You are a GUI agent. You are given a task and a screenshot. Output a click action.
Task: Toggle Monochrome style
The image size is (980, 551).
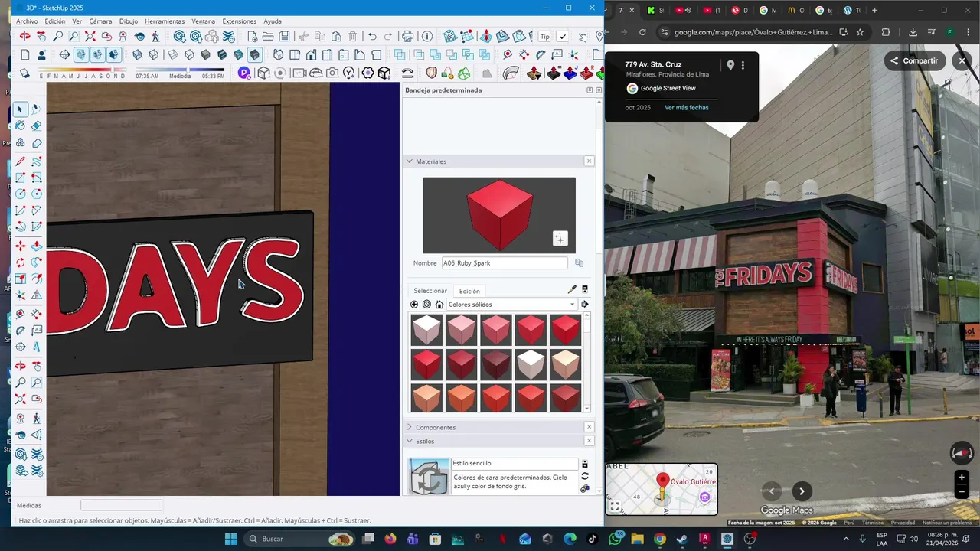(238, 54)
